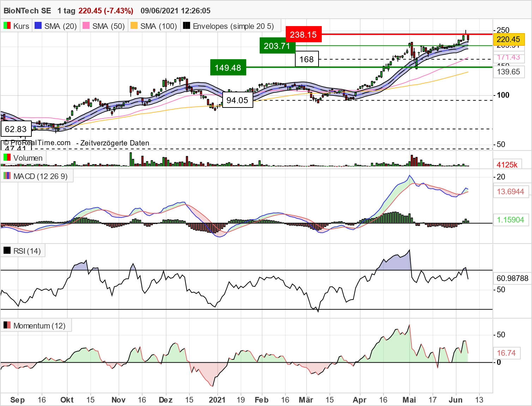Click the Volumen panel indicator icon
The height and width of the screenshot is (406, 532).
click(7, 158)
